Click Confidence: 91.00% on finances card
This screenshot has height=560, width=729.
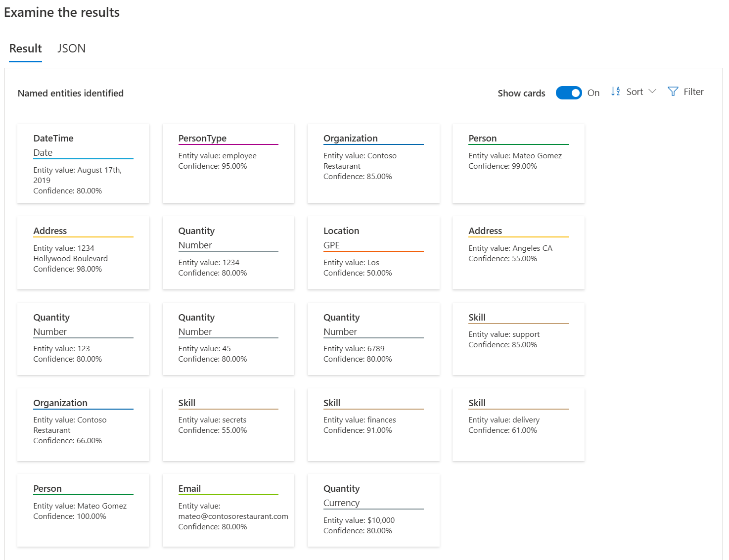[x=358, y=430]
